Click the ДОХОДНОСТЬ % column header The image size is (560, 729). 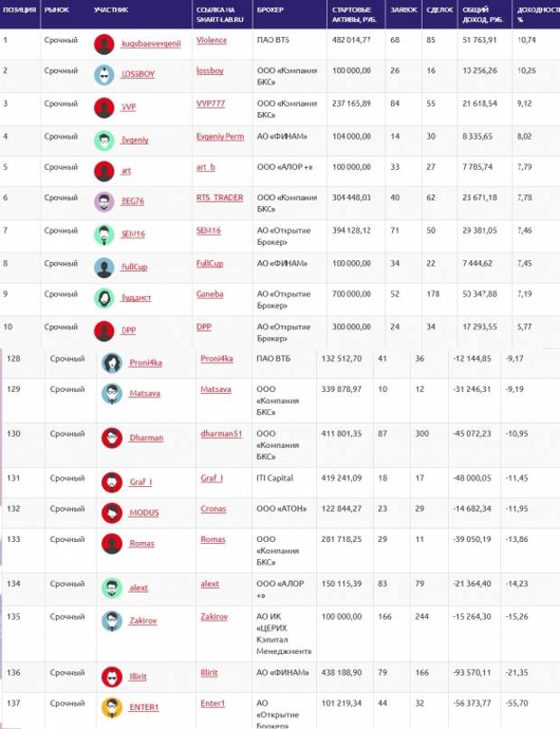(535, 13)
